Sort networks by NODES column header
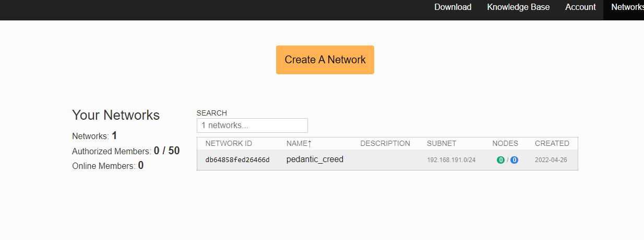The width and height of the screenshot is (644, 240). (505, 143)
